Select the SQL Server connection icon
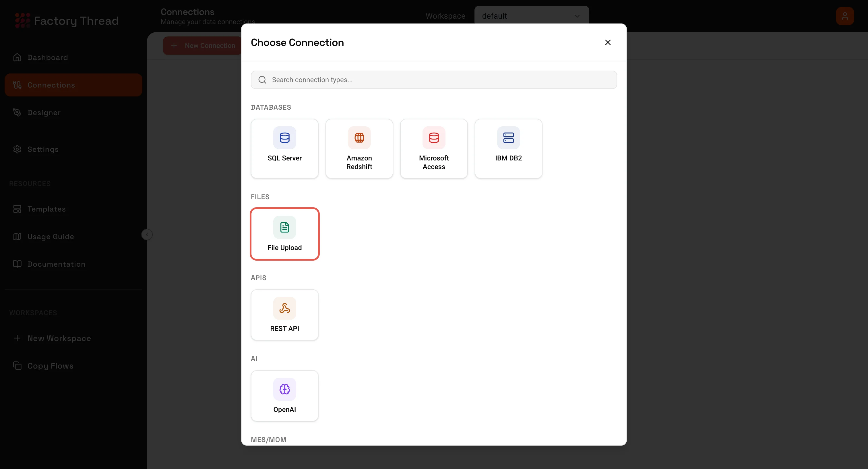The height and width of the screenshot is (469, 868). click(x=285, y=148)
